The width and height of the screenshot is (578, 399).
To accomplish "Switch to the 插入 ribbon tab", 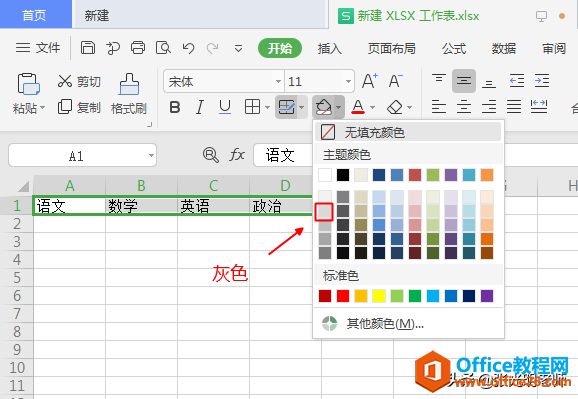I will [330, 48].
